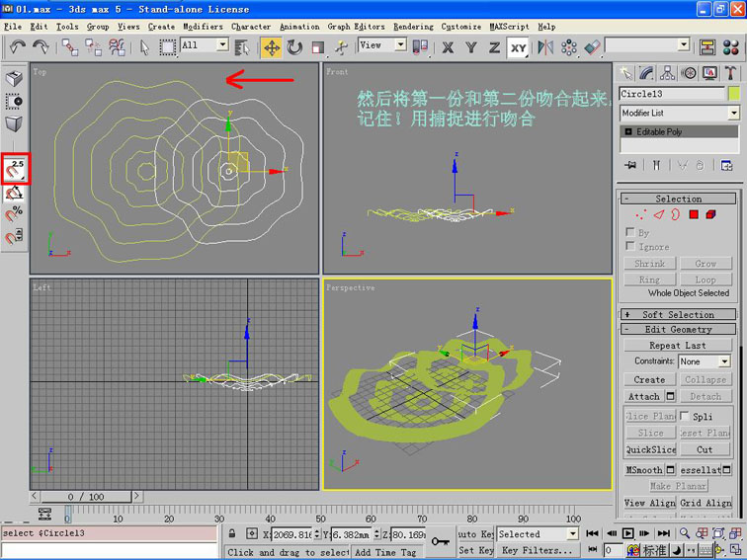Viewport: 747px width, 560px height.
Task: Click the MSmooth button
Action: 644,469
